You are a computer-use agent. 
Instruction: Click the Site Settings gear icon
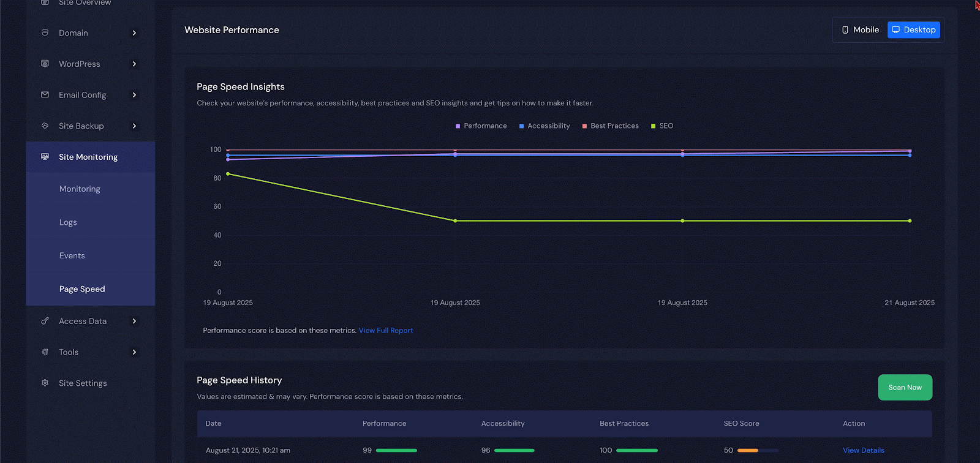click(45, 383)
